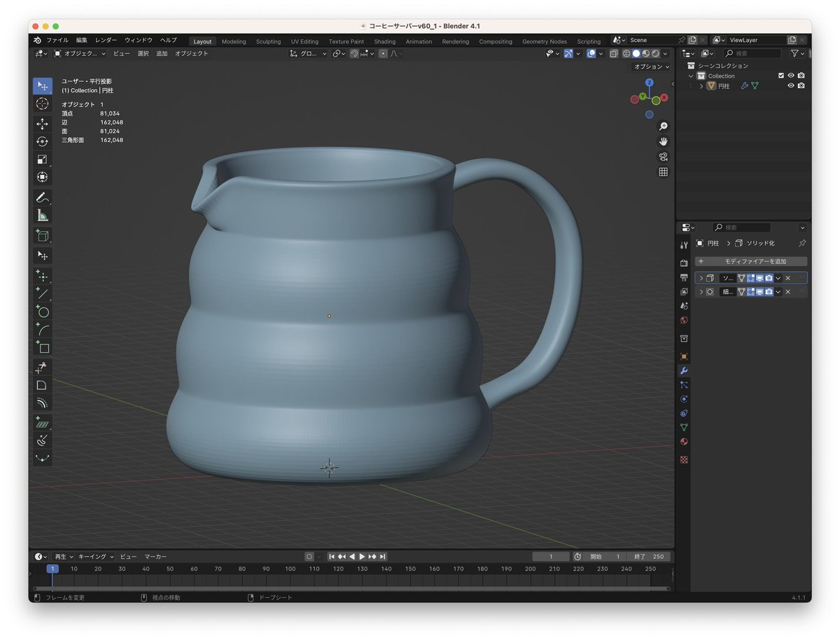
Task: Open the Tool properties tab
Action: [x=684, y=244]
